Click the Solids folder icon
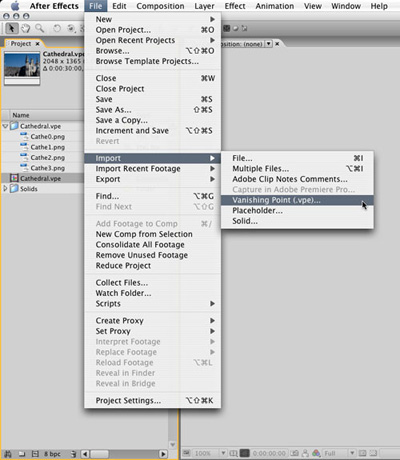Image resolution: width=400 pixels, height=460 pixels. pos(14,189)
